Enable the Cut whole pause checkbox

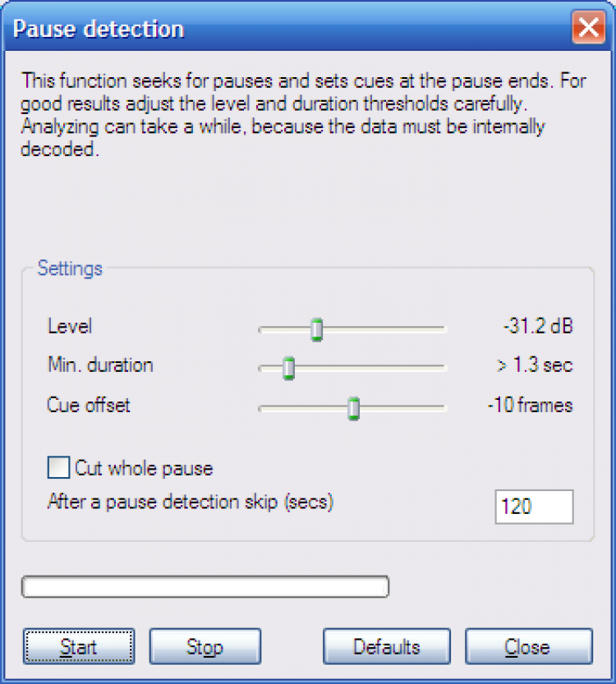[58, 468]
